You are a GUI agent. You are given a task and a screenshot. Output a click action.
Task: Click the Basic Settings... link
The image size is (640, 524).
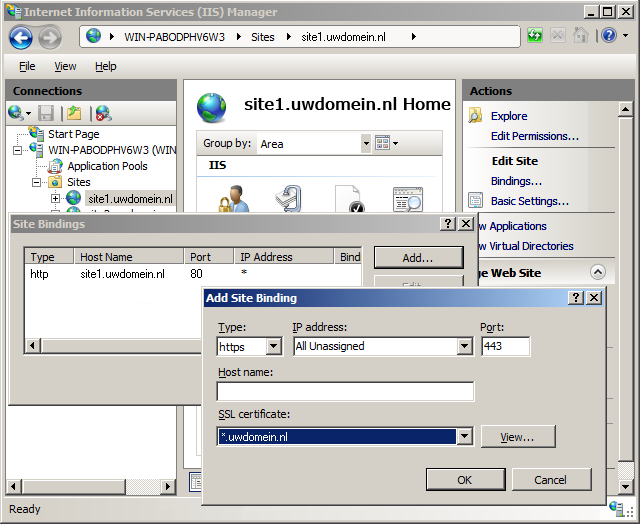pyautogui.click(x=530, y=201)
